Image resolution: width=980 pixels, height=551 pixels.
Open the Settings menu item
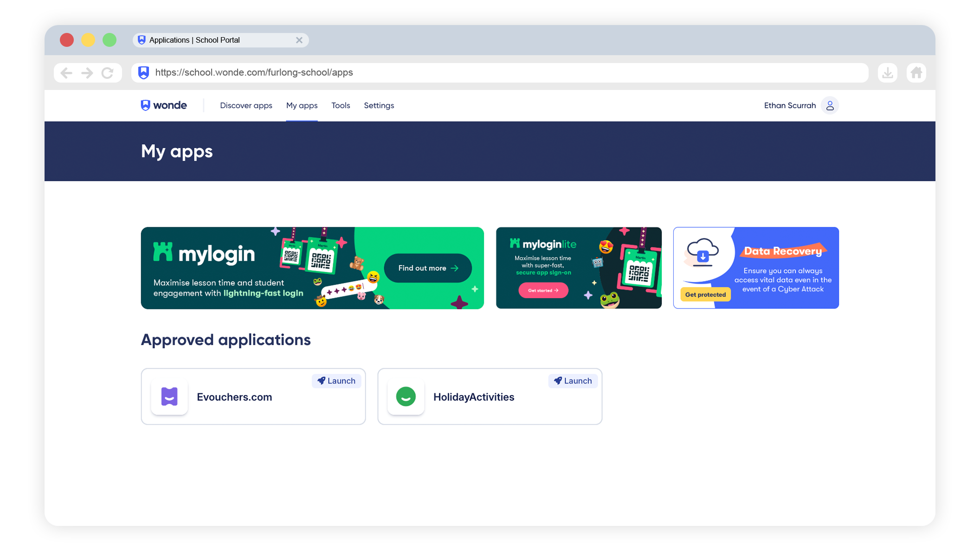(x=379, y=106)
